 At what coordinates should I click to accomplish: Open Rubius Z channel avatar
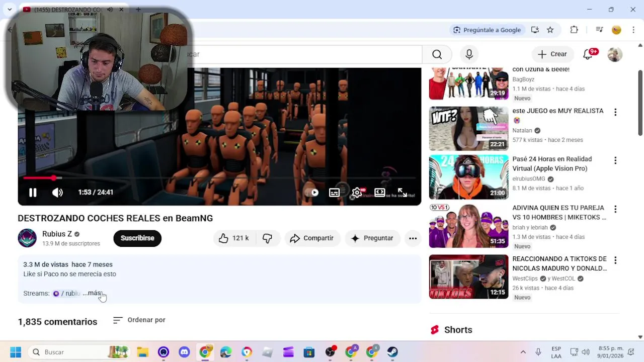[27, 238]
